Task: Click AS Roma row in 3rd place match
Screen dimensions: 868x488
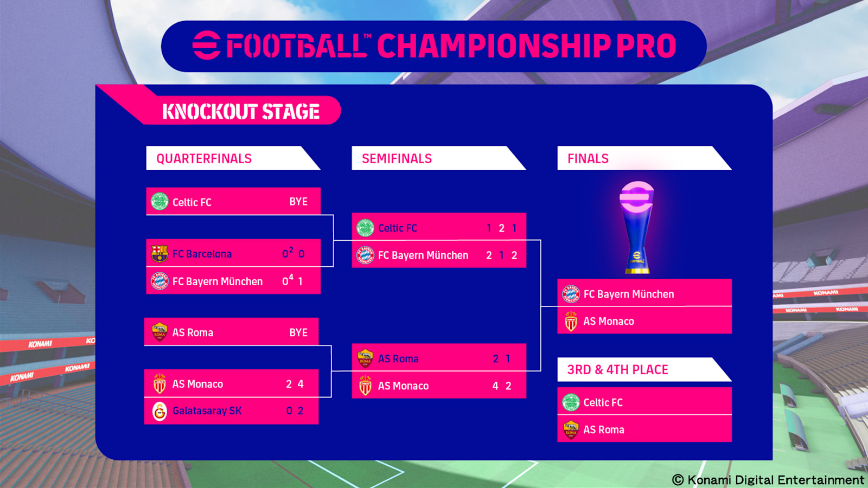Action: 644,429
